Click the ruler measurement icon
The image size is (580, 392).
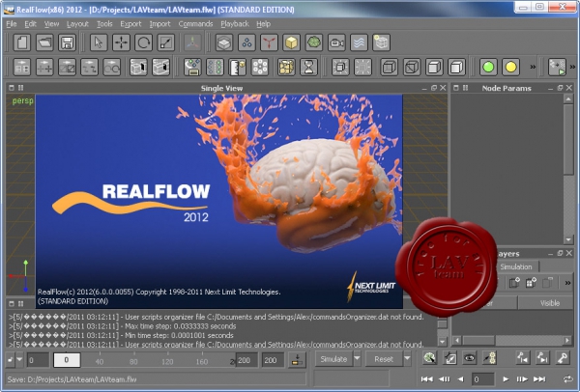[238, 68]
